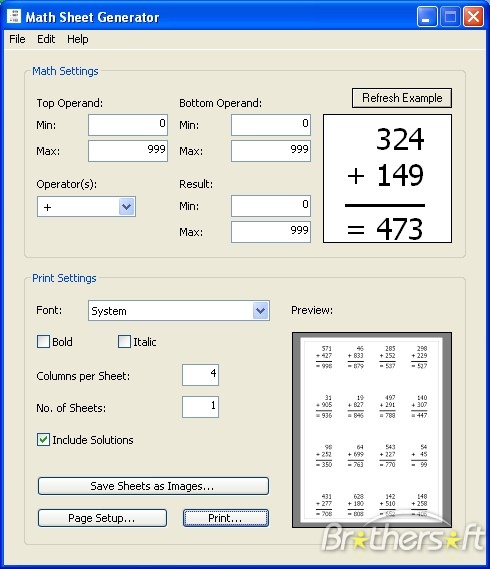Focus the Result Min field
The height and width of the screenshot is (569, 490).
pos(271,206)
